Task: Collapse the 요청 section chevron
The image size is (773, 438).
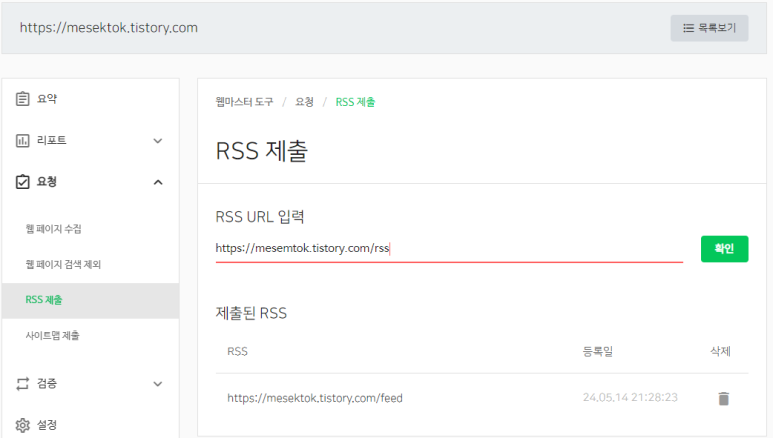Action: point(158,182)
